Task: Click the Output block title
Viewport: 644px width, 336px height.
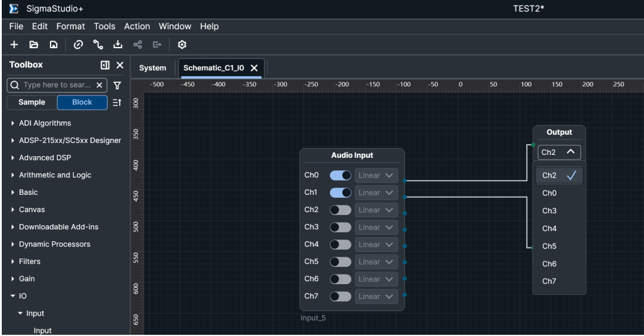Action: [x=559, y=132]
